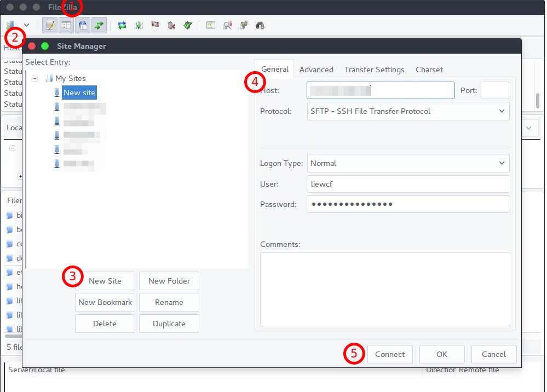Toggle remote directory tree display icon
547x392 pixels.
83,25
